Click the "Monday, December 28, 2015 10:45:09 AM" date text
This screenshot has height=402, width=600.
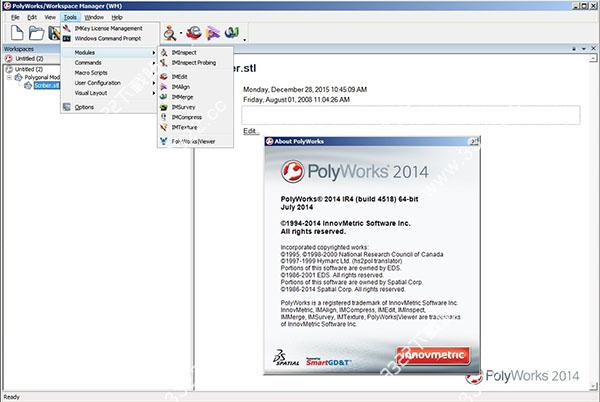tap(305, 90)
